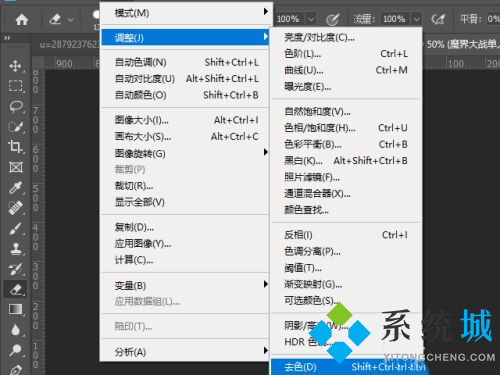Choose 曲线(U)...
This screenshot has height=375, width=500.
point(346,70)
